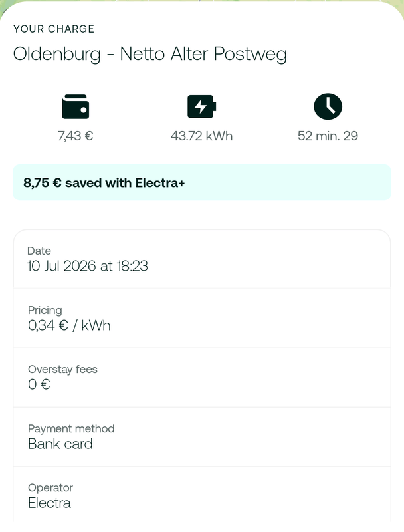Open the Electra+ savings banner
The height and width of the screenshot is (532, 404).
[x=202, y=182]
